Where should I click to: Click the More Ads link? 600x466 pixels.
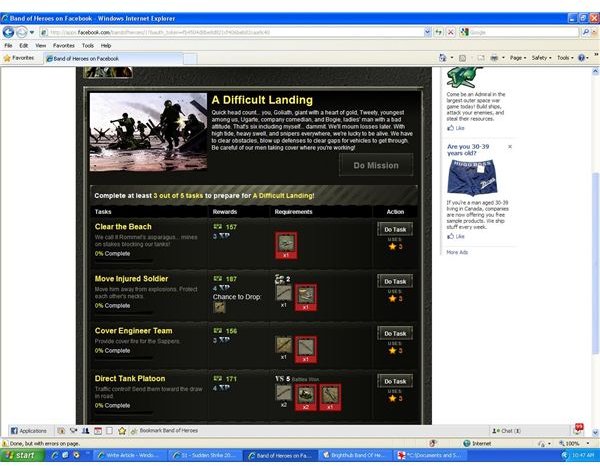[457, 252]
